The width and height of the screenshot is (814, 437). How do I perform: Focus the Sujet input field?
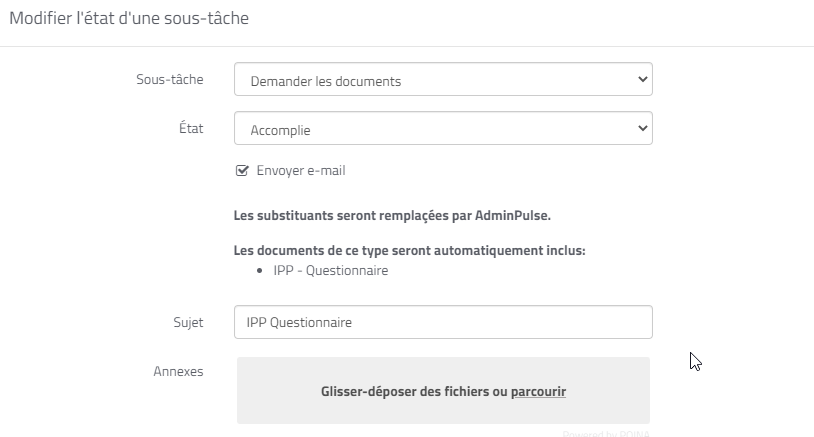click(x=442, y=322)
